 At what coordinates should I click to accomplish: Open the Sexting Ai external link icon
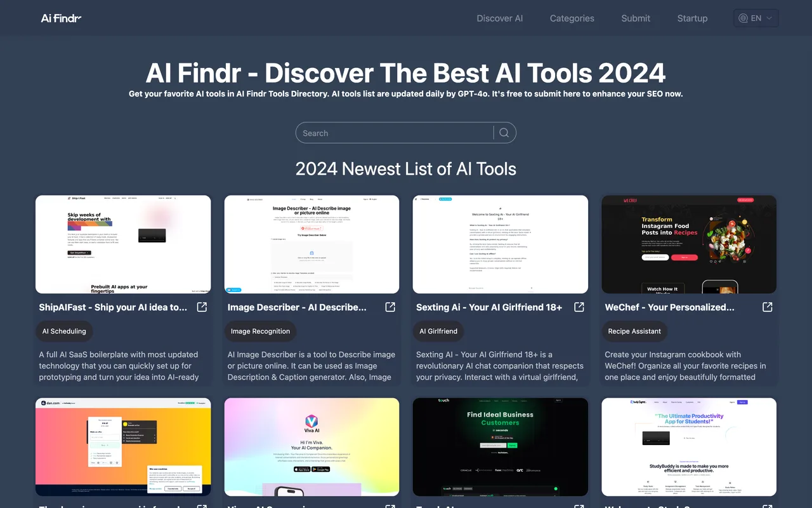(579, 307)
